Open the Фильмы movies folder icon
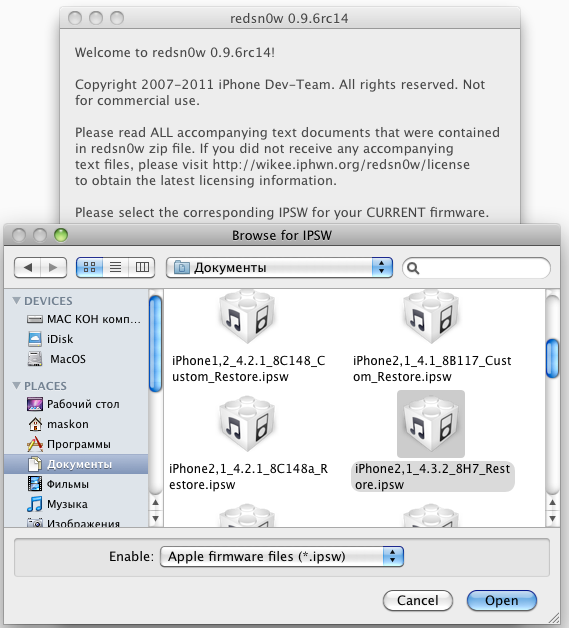The width and height of the screenshot is (569, 628). pos(35,484)
